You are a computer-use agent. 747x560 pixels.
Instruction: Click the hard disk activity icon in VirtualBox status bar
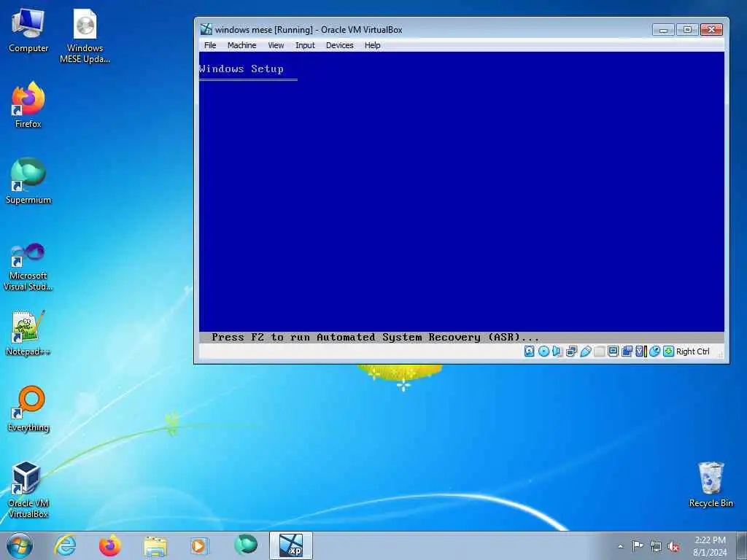530,351
